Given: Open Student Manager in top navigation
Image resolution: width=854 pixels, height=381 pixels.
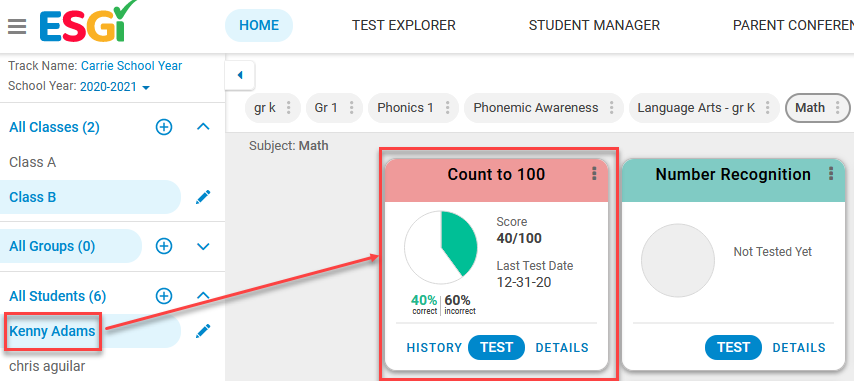Looking at the screenshot, I should (x=594, y=26).
